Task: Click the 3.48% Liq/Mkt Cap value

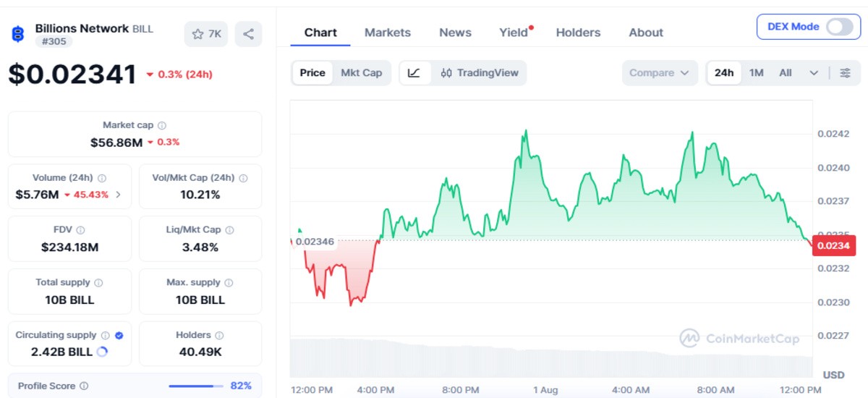Action: (x=200, y=247)
